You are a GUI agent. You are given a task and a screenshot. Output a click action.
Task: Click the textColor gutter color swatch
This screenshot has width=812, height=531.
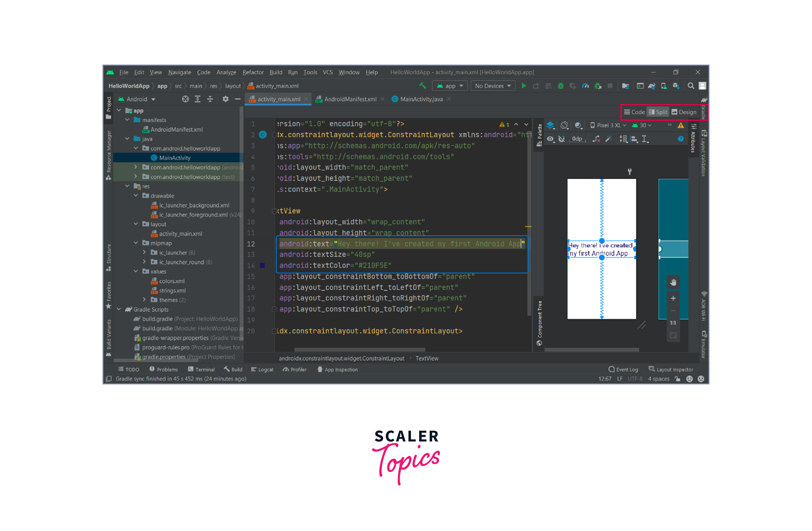pos(262,266)
